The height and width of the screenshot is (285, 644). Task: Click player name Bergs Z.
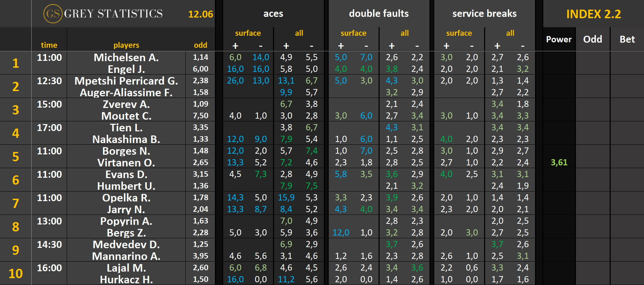tap(126, 233)
